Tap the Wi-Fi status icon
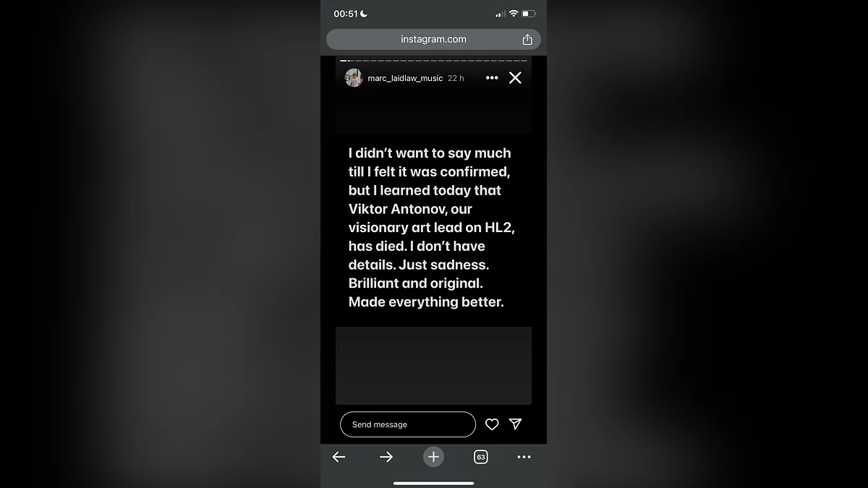Image resolution: width=868 pixels, height=488 pixels. click(514, 14)
